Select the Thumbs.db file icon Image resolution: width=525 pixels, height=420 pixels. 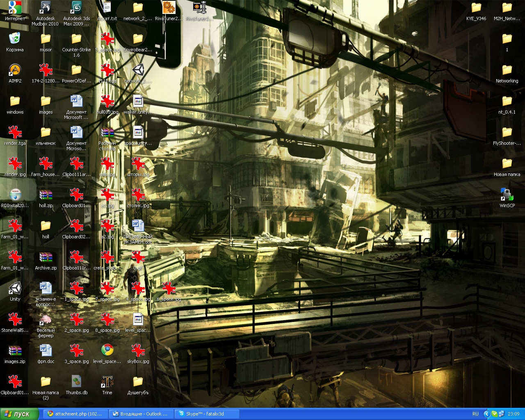tap(76, 382)
